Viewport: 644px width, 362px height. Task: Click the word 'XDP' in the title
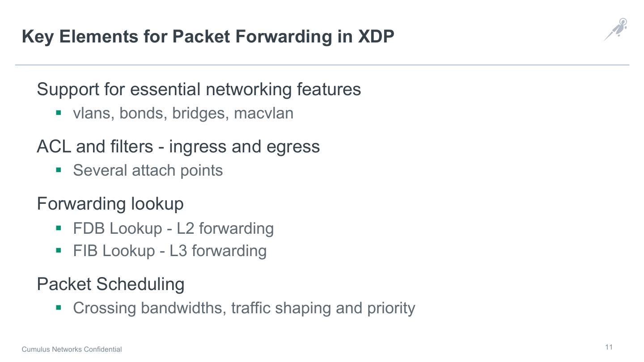[376, 36]
